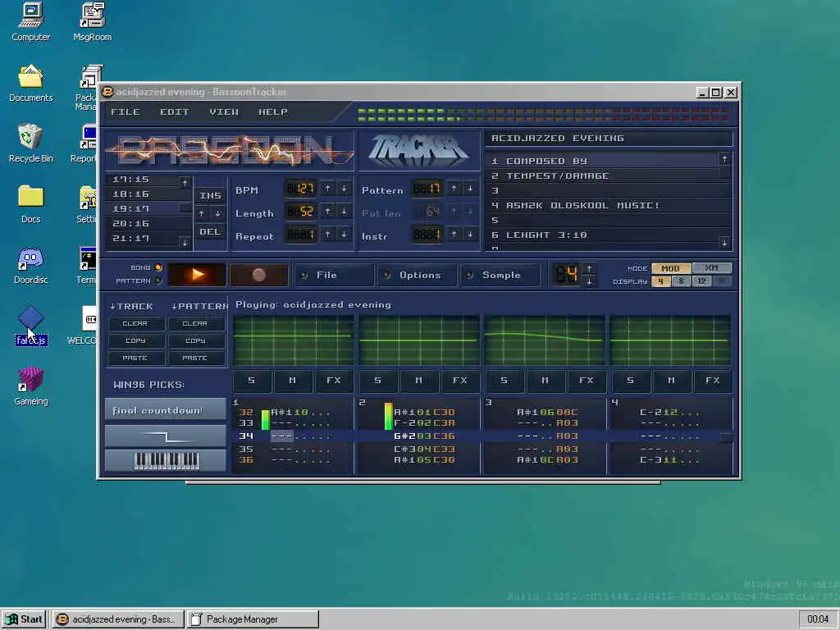Open FX for track 4

point(713,381)
